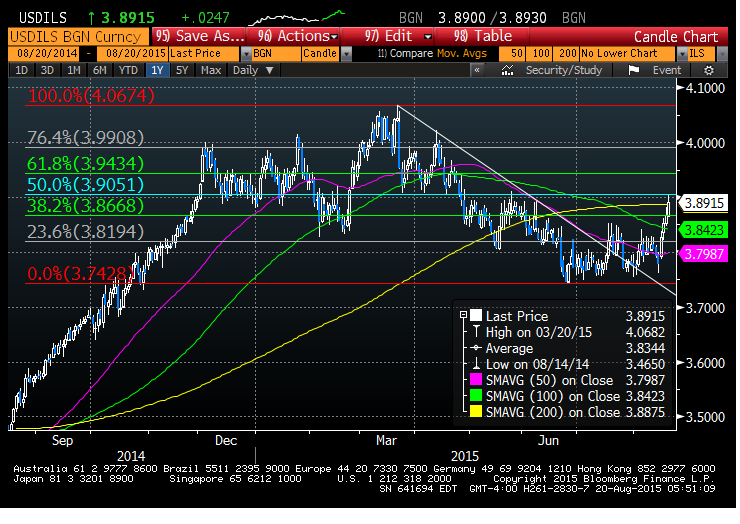Select the 6M range tab
The image size is (740, 524).
pyautogui.click(x=100, y=71)
